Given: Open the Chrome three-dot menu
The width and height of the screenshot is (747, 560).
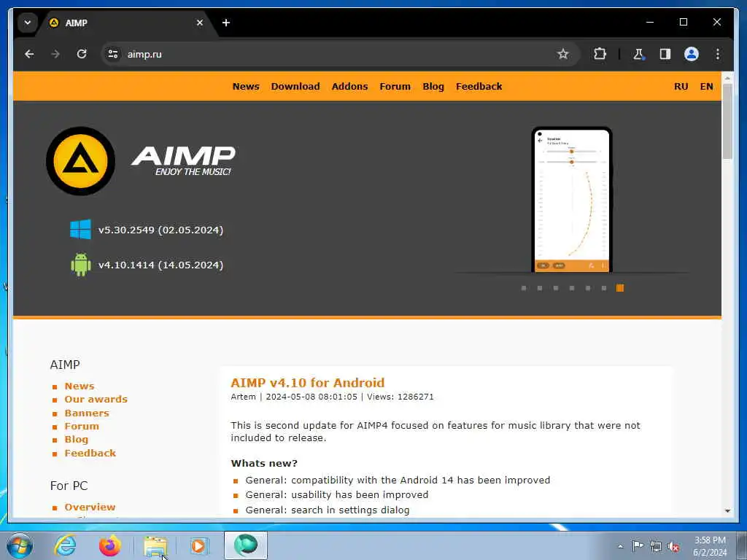Looking at the screenshot, I should 718,54.
